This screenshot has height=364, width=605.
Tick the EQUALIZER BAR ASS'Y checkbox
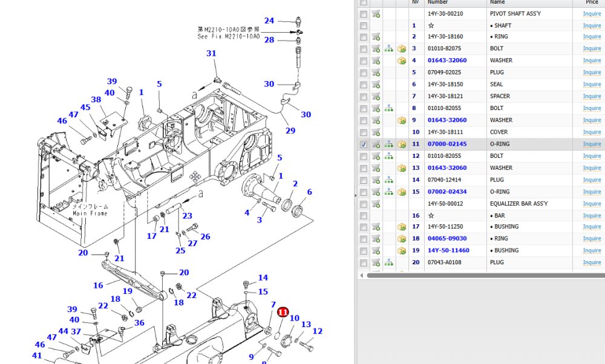tap(364, 204)
